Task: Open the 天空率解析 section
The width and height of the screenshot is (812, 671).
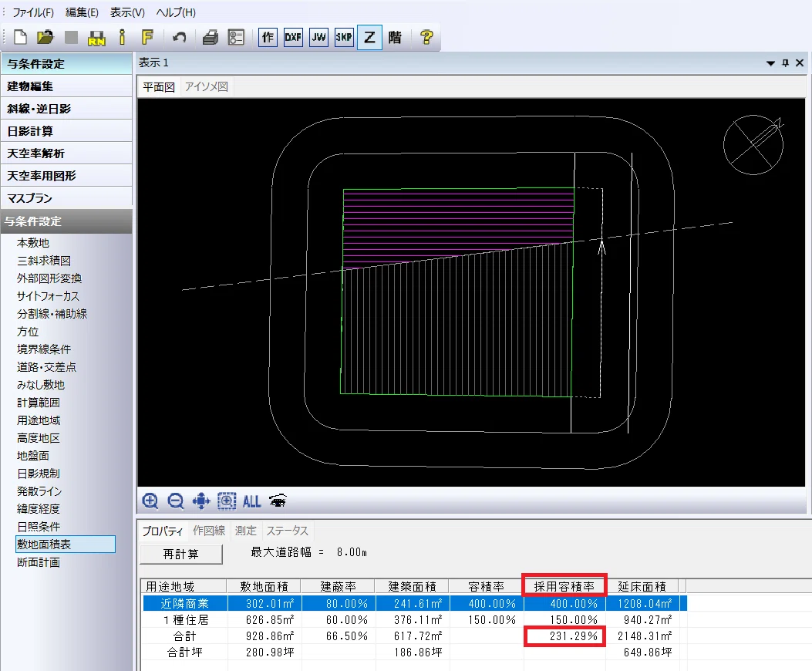Action: tap(66, 153)
